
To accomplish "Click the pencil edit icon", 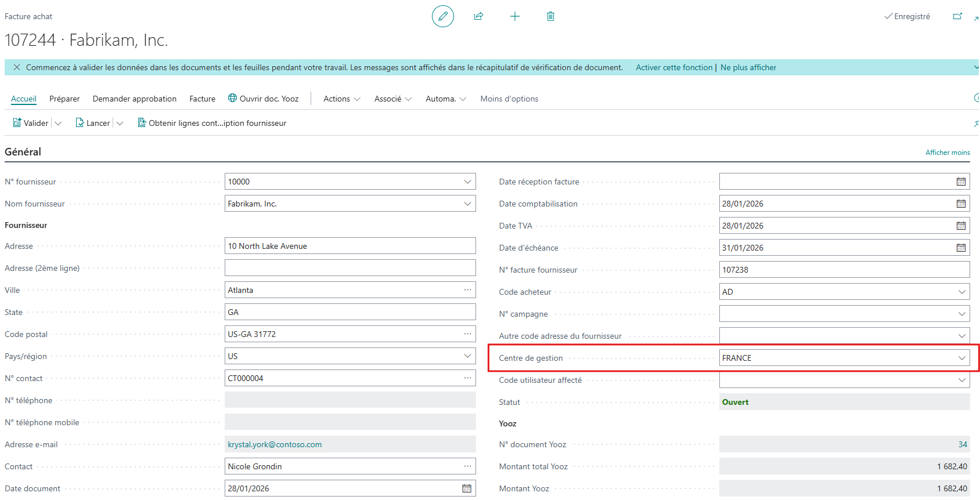I will [442, 16].
